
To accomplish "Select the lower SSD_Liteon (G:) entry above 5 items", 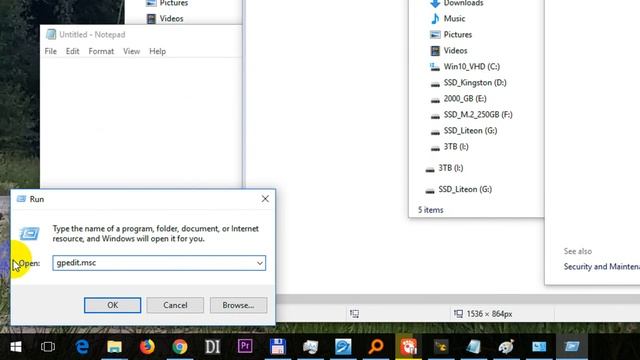I will (x=465, y=189).
